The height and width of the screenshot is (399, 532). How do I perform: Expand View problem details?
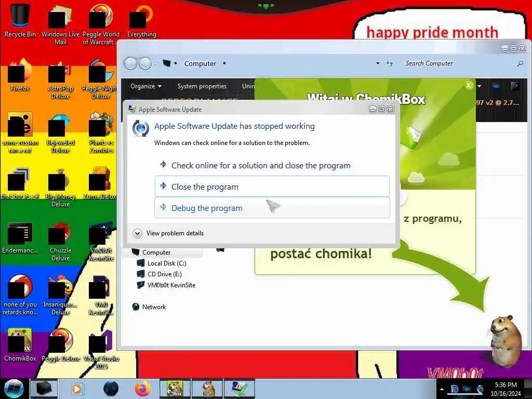click(169, 233)
